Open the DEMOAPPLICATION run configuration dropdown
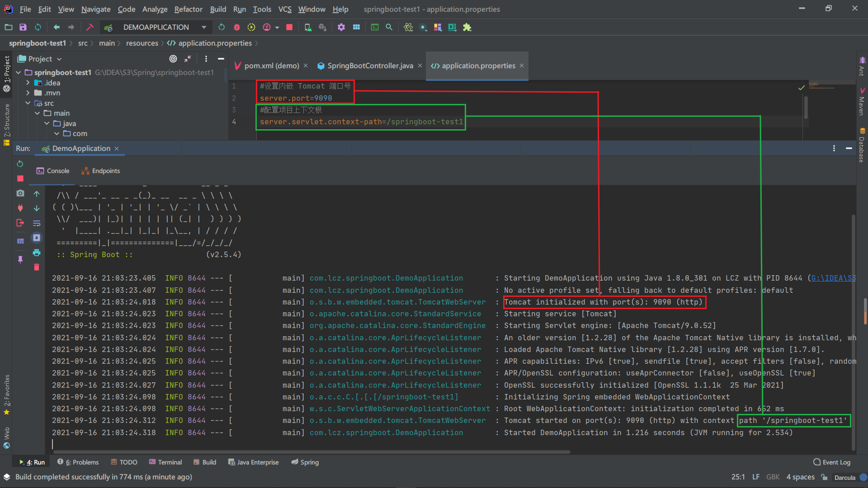 tap(156, 27)
